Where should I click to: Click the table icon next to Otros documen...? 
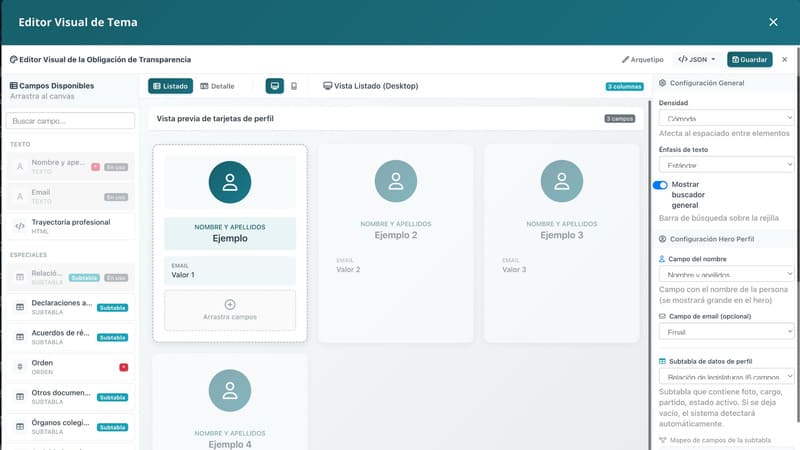coord(20,396)
